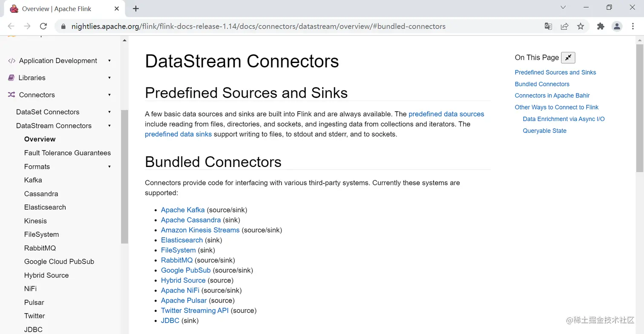Open Hybrid Source in the sidebar

point(46,275)
